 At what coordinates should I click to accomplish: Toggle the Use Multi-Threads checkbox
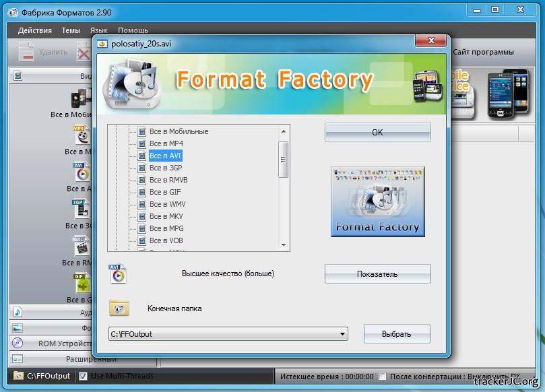84,376
